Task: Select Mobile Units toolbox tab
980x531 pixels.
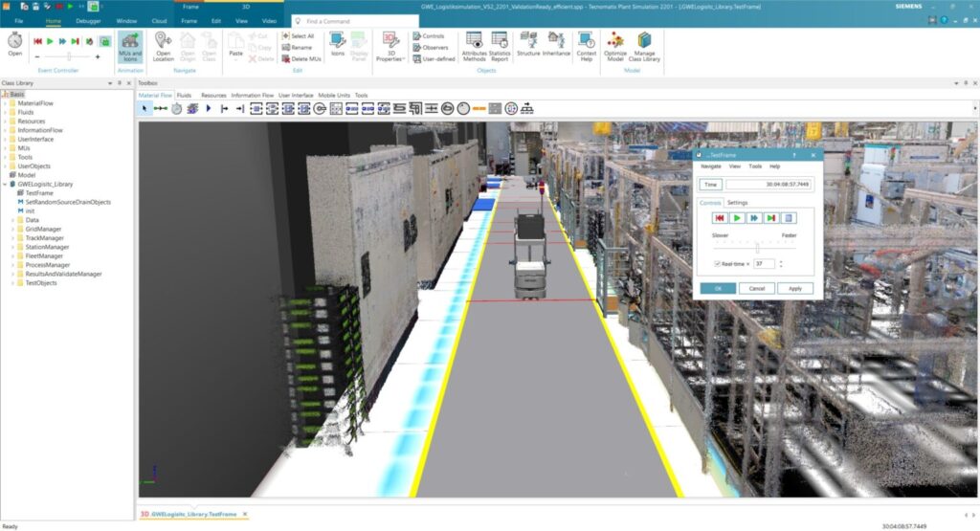Action: (334, 95)
